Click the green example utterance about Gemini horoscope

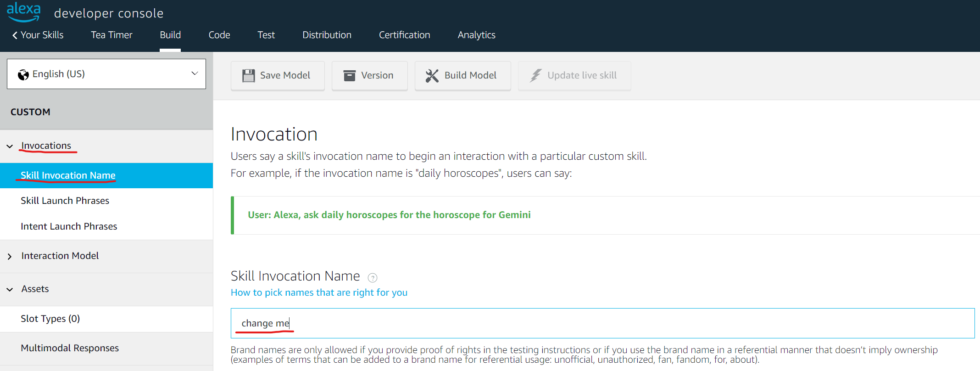389,215
